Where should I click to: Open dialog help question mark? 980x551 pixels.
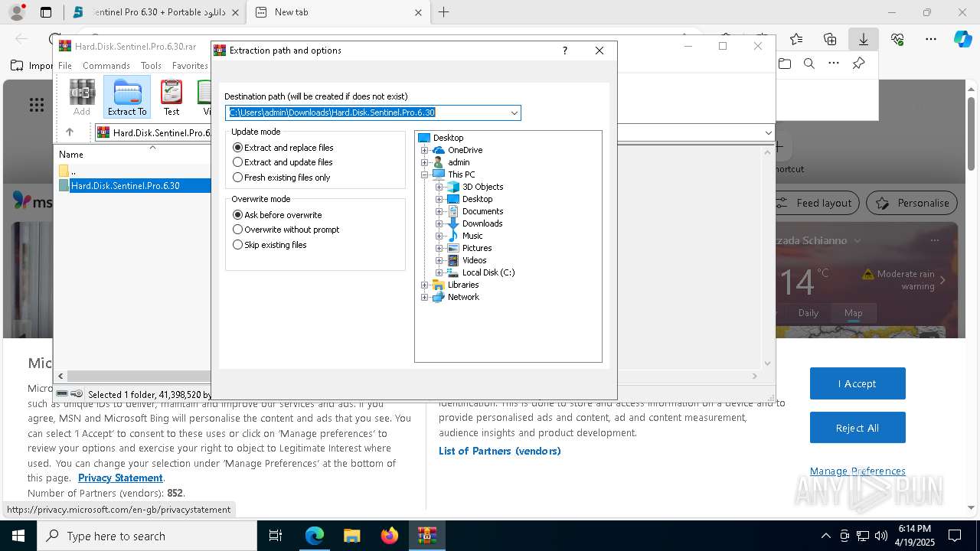pyautogui.click(x=565, y=51)
